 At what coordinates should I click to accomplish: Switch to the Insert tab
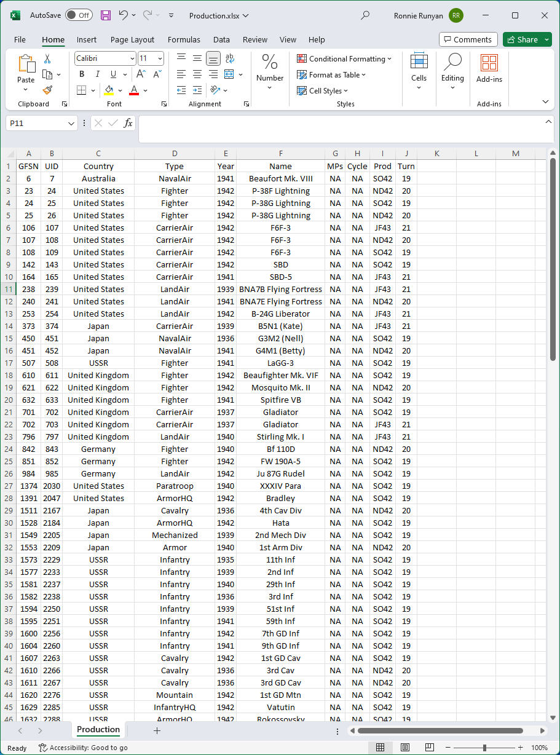(x=87, y=39)
